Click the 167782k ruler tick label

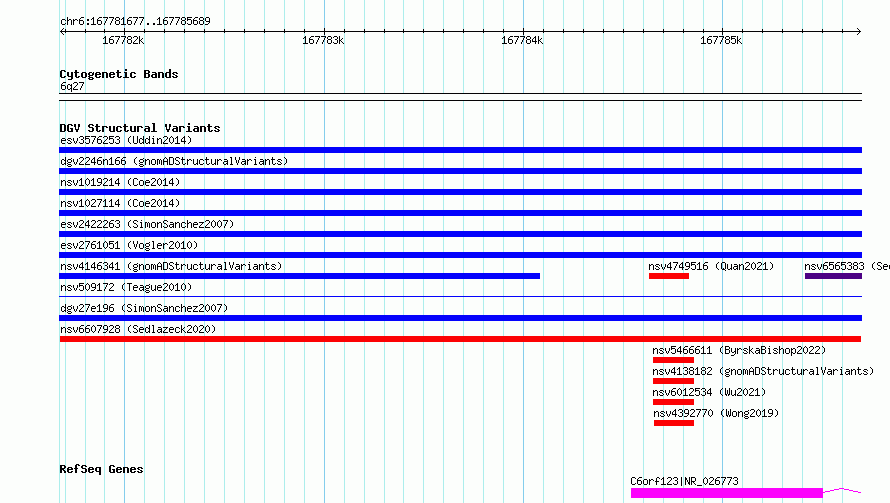point(123,41)
